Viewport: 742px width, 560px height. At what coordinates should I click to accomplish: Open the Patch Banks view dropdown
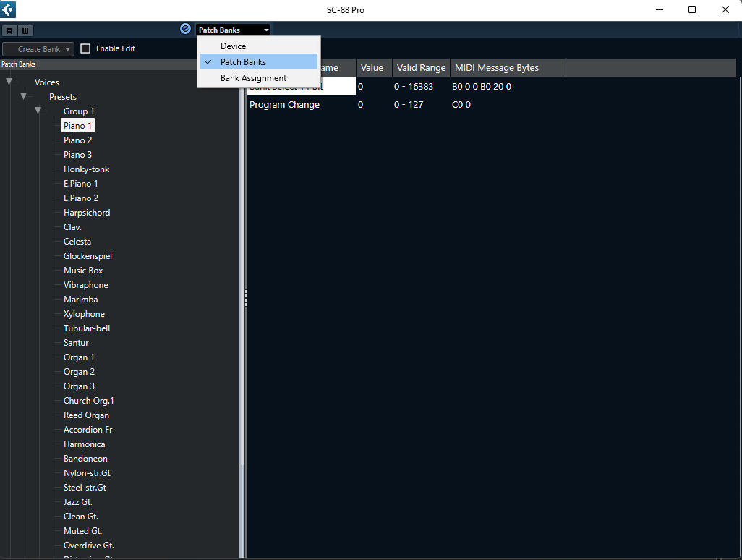tap(232, 30)
